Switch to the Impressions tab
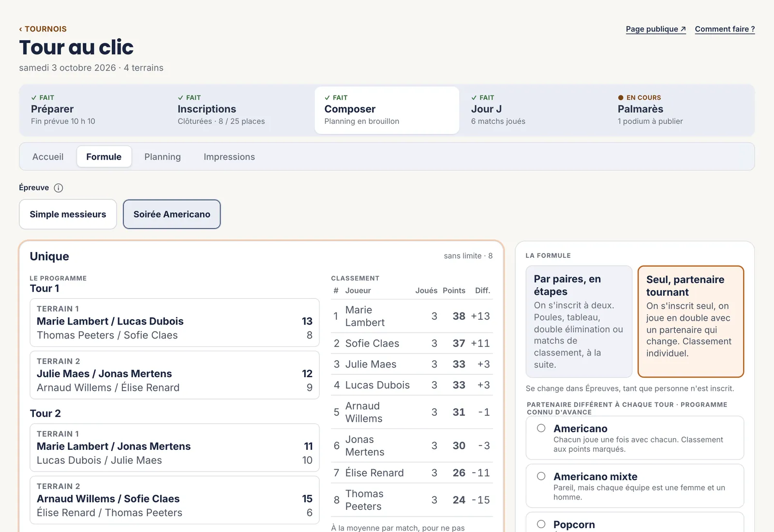 (x=229, y=157)
